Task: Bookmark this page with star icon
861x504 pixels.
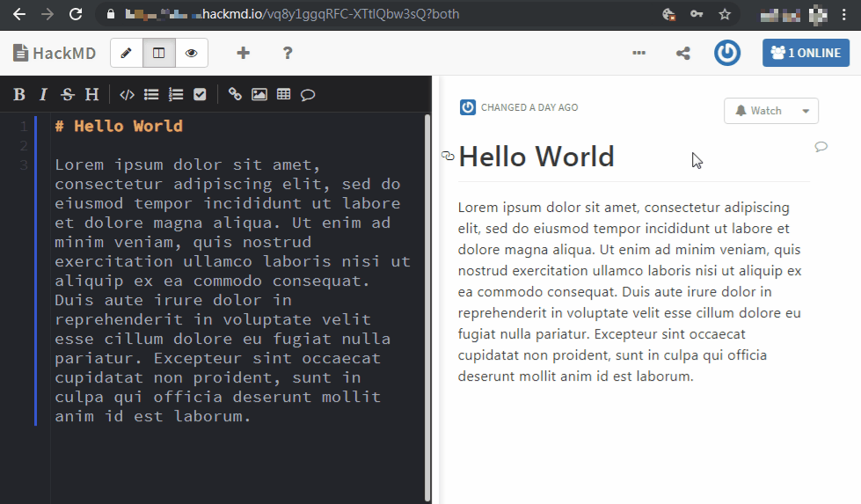Action: (x=725, y=14)
